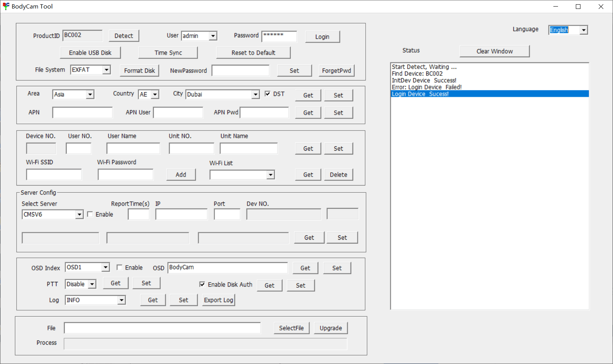Toggle the DST checkbox
613x364 pixels.
tap(268, 94)
